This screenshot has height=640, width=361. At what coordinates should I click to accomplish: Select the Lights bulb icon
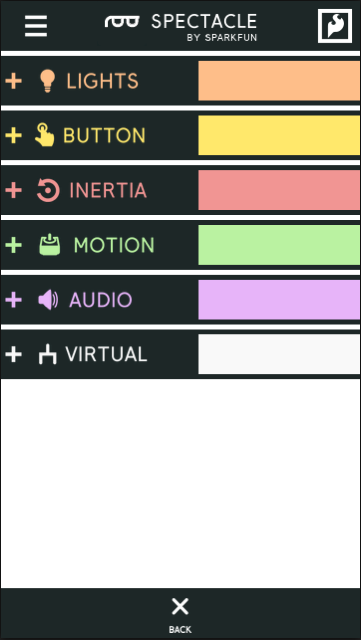47,81
